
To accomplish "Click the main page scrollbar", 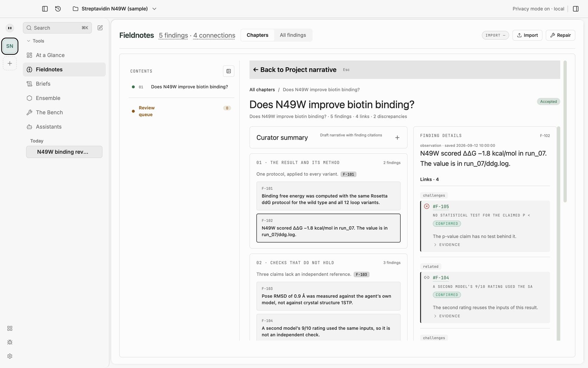I will pyautogui.click(x=565, y=131).
